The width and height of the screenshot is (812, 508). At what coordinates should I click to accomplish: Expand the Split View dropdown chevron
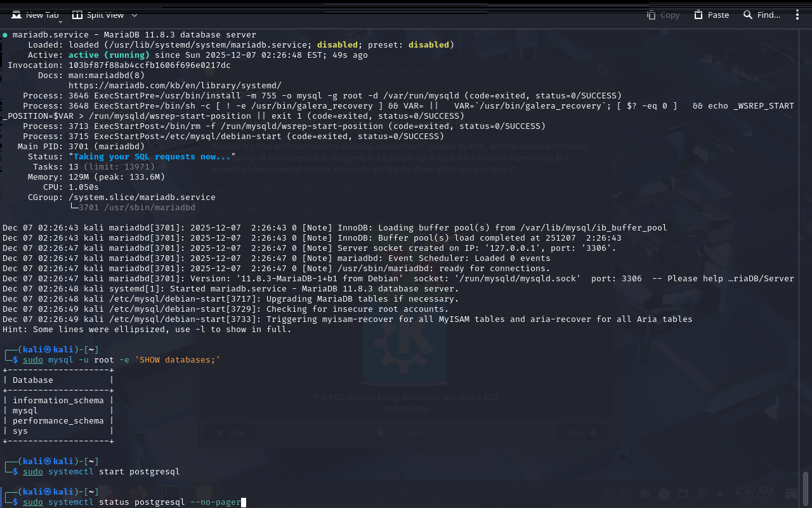(134, 15)
